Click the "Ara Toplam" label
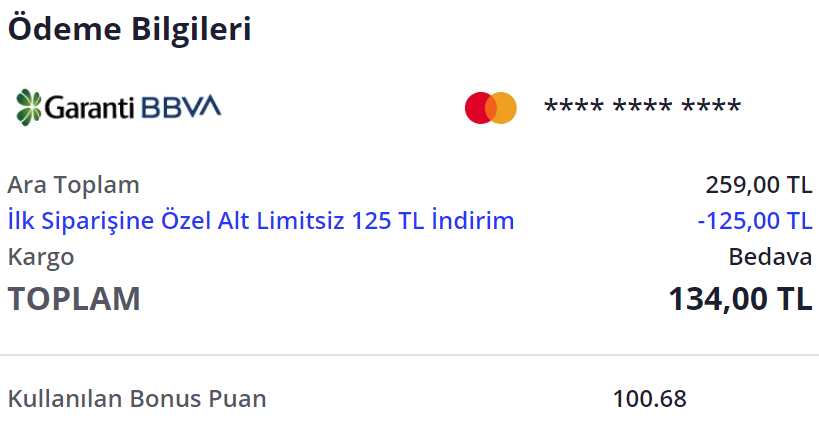819x425 pixels. coord(73,185)
